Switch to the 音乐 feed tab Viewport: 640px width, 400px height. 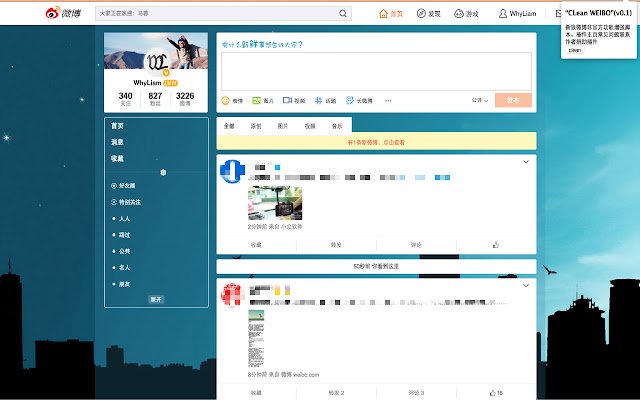337,126
